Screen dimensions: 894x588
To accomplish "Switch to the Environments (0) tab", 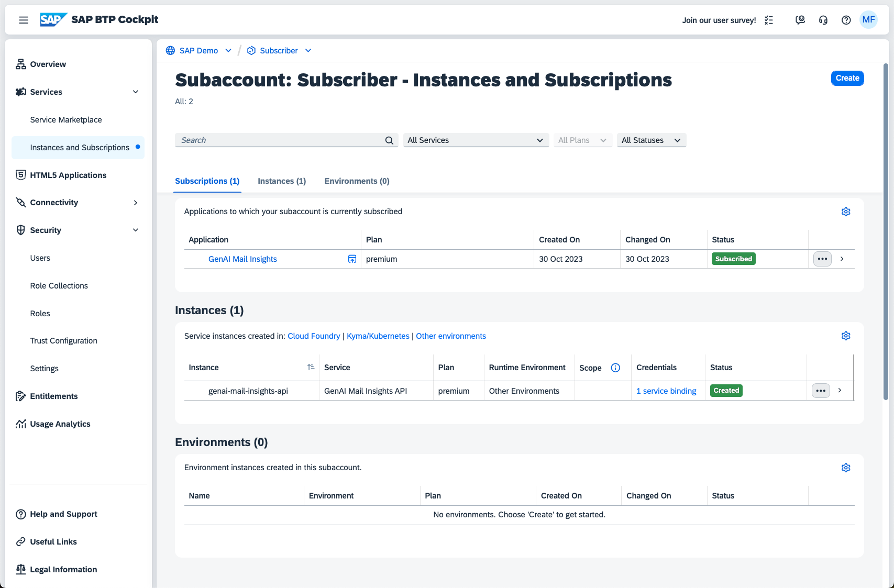I will (x=357, y=181).
